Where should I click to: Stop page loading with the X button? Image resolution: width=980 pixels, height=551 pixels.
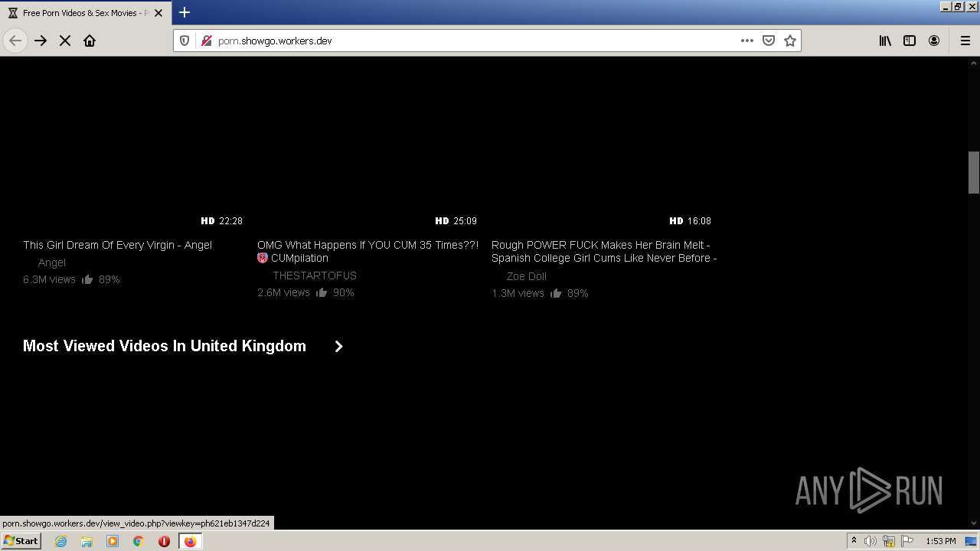coord(65,41)
